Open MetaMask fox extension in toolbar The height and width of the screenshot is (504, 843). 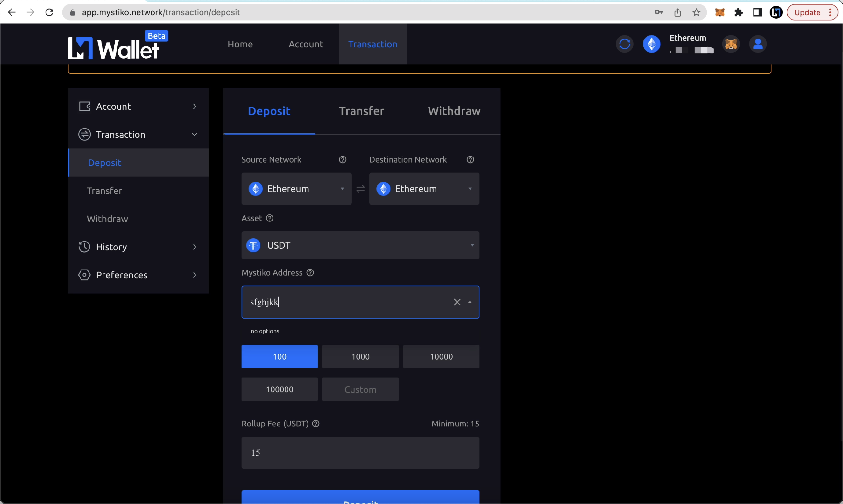[720, 12]
